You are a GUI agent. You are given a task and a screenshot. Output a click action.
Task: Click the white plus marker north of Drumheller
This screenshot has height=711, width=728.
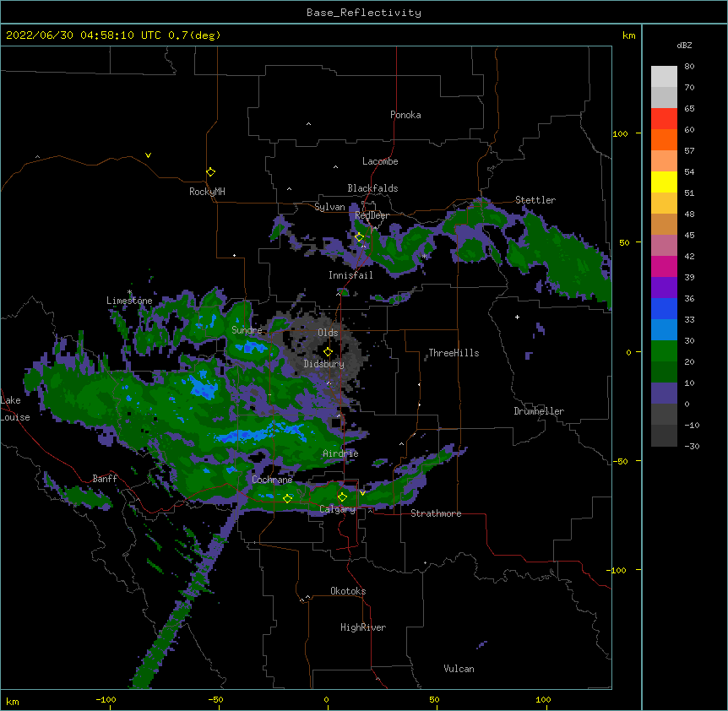(517, 317)
